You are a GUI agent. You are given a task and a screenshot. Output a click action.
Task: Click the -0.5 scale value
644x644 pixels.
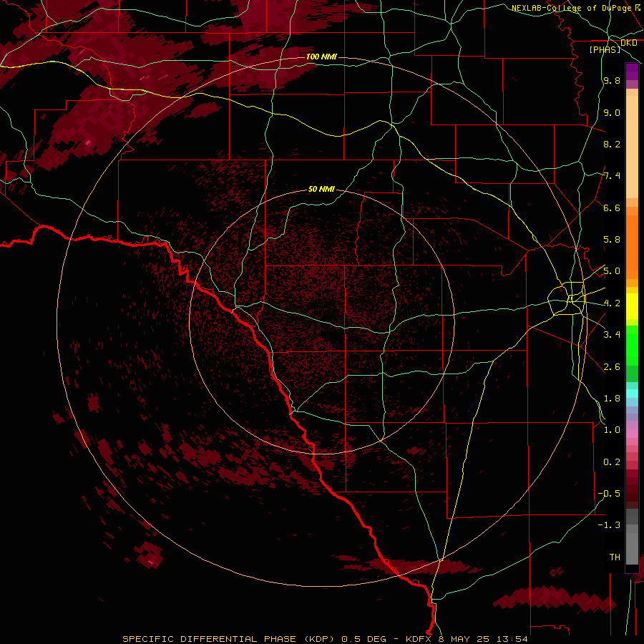tap(609, 494)
